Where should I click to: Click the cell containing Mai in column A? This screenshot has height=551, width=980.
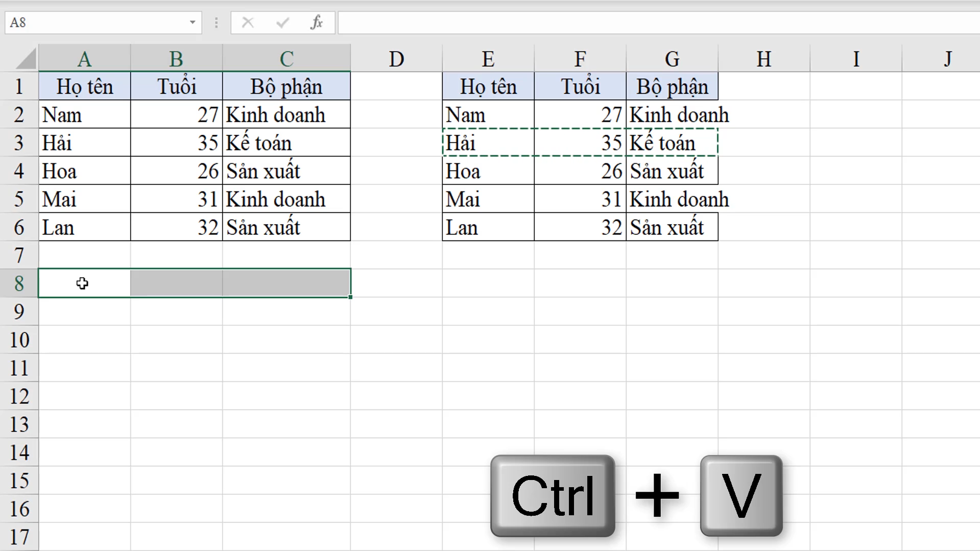(x=84, y=199)
